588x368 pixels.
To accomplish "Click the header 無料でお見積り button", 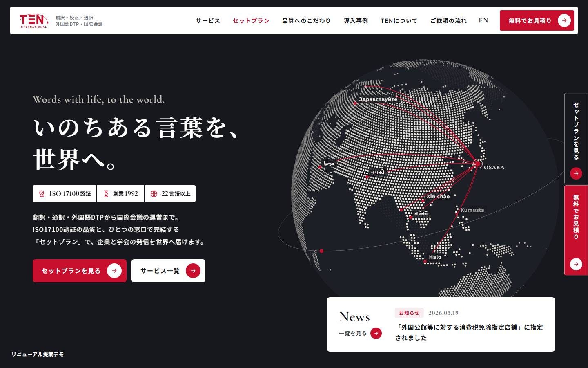I will [537, 20].
